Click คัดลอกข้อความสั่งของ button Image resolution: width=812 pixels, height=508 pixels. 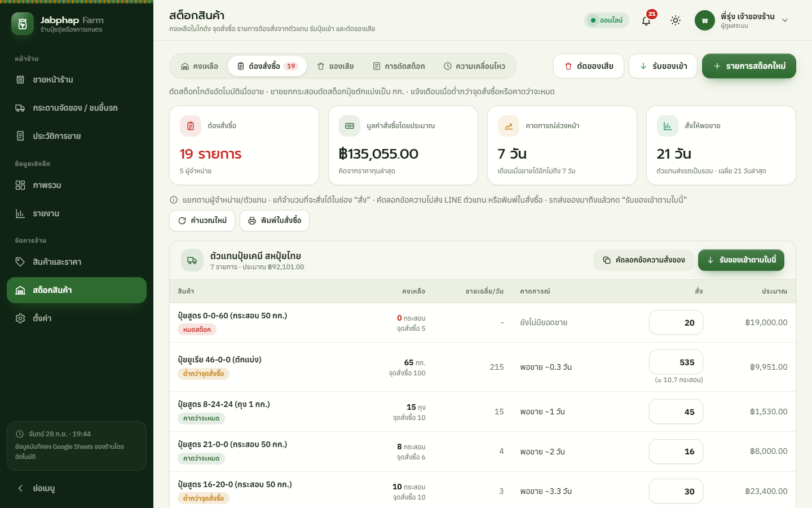[643, 260]
